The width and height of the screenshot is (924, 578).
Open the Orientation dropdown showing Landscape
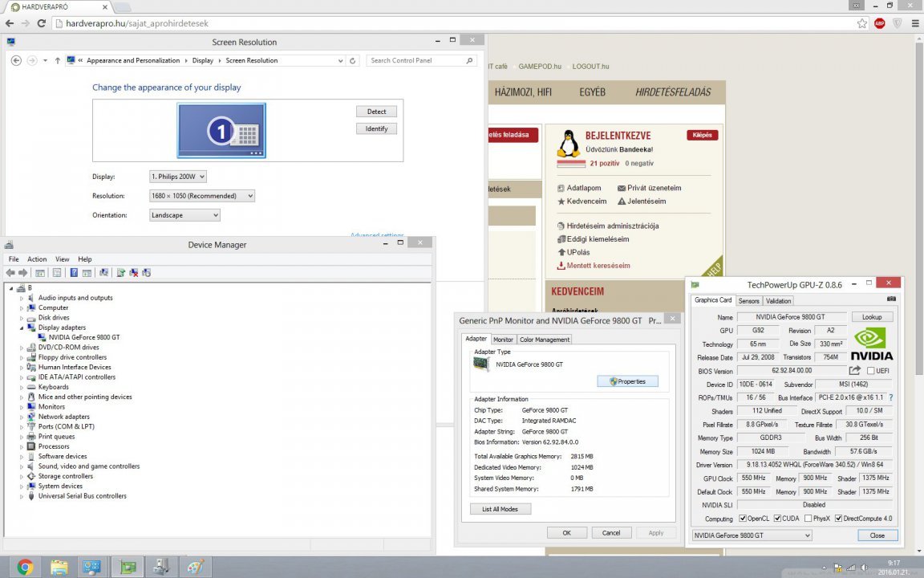pyautogui.click(x=184, y=215)
